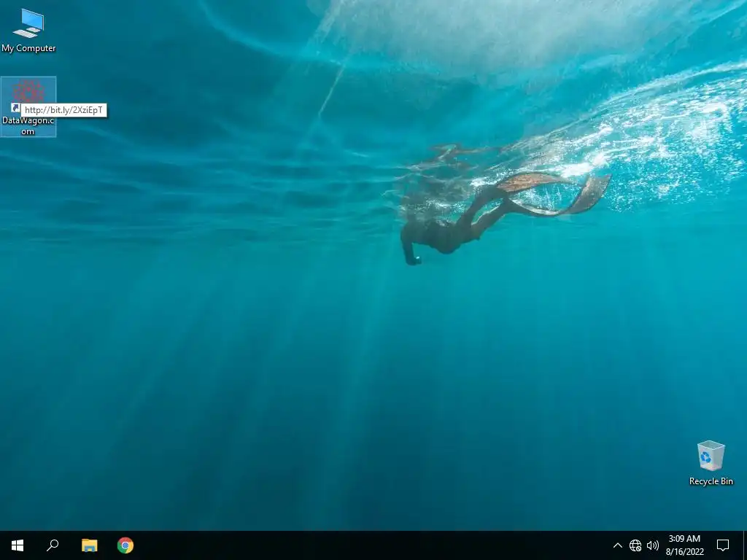
Task: Select the My Computer desktop icon
Action: pyautogui.click(x=28, y=31)
